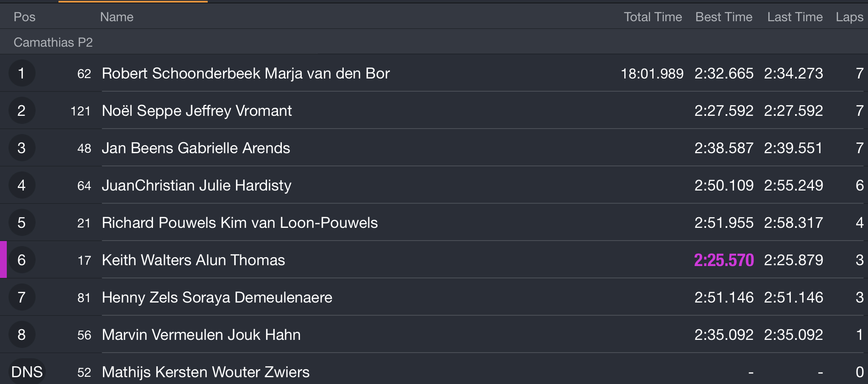Select Keith Walters Alun Thomas row
The height and width of the screenshot is (384, 868).
pos(434,260)
